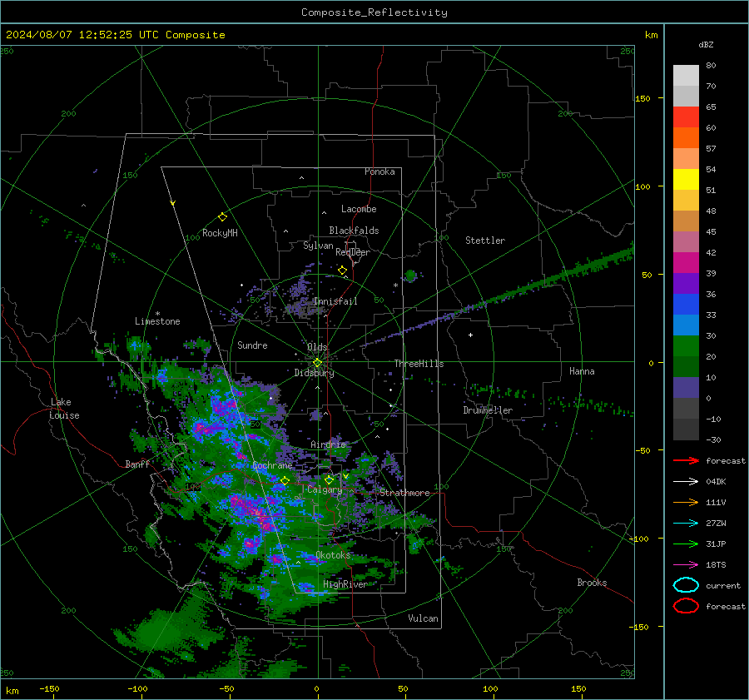Screen dimensions: 749x700
Task: Click the Okotoks label
Action: [x=333, y=554]
